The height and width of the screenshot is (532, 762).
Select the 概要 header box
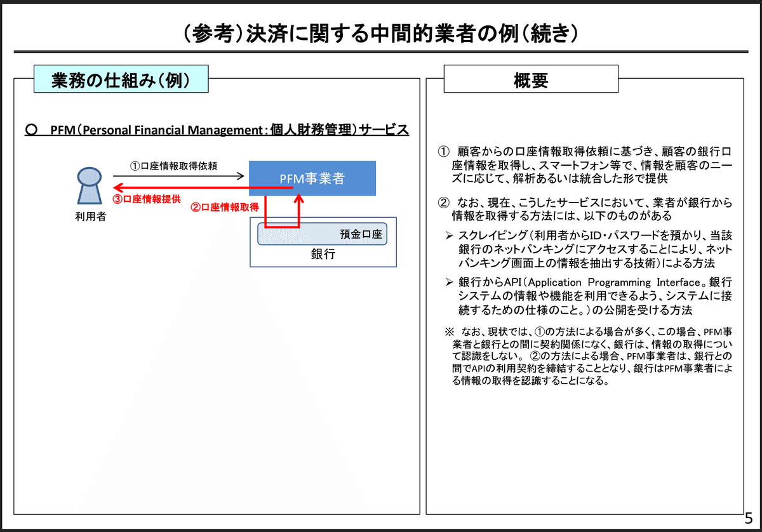[531, 79]
